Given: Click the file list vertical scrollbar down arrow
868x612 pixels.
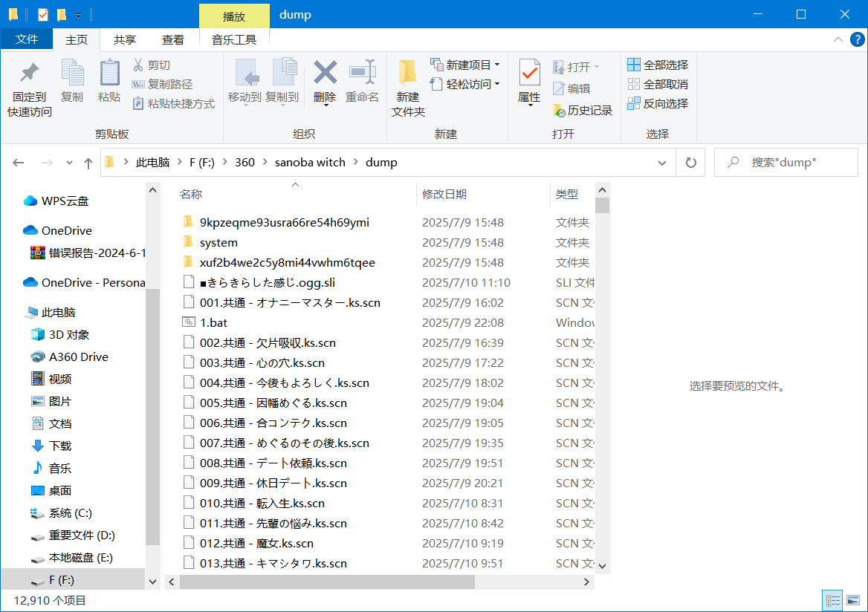Looking at the screenshot, I should point(602,565).
